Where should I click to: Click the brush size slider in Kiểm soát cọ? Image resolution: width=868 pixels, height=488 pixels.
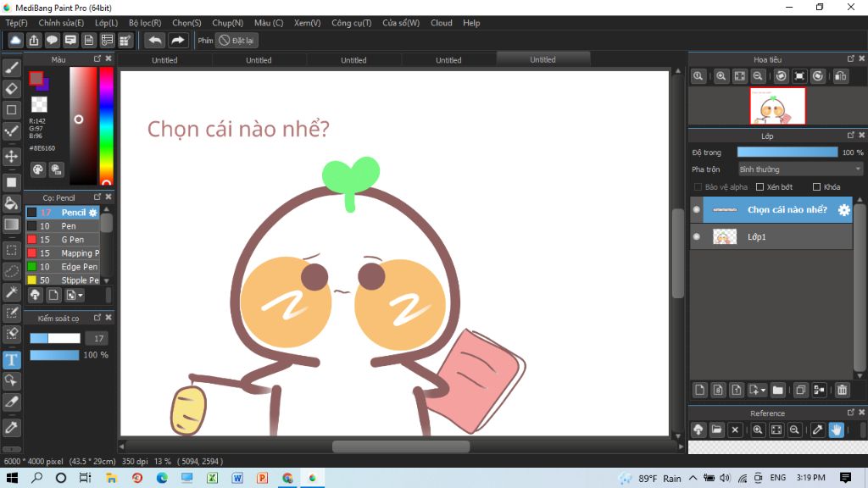(x=55, y=338)
